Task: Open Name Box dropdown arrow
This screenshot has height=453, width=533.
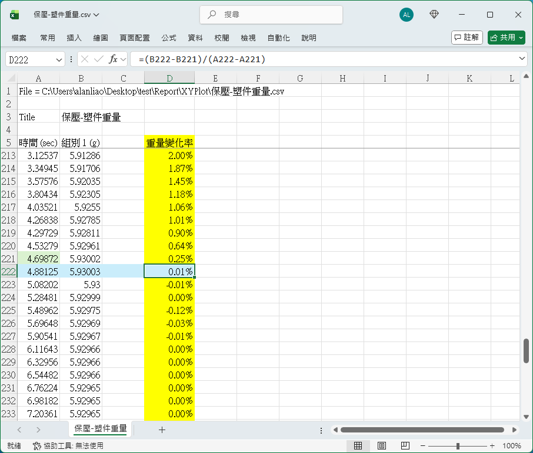Action: tap(59, 60)
